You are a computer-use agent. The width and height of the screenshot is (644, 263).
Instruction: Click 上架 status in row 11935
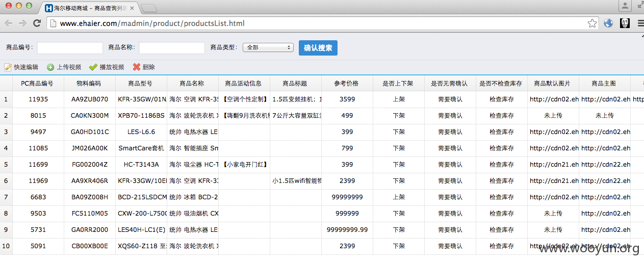click(x=399, y=99)
